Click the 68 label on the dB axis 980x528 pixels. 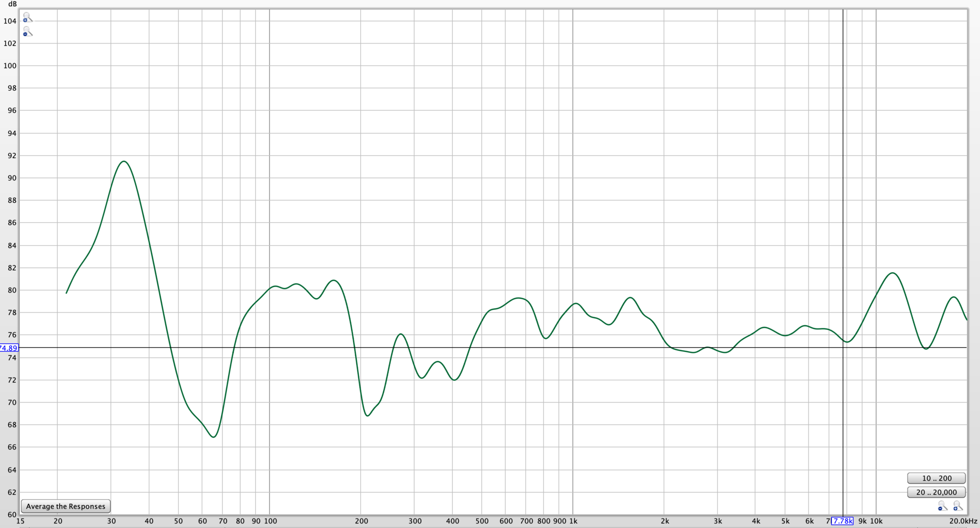[12, 425]
